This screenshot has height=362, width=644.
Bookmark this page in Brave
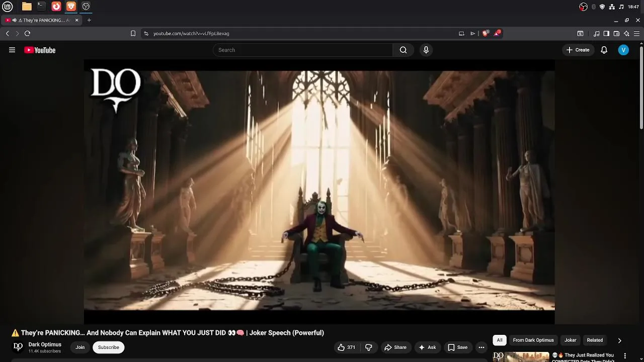133,33
